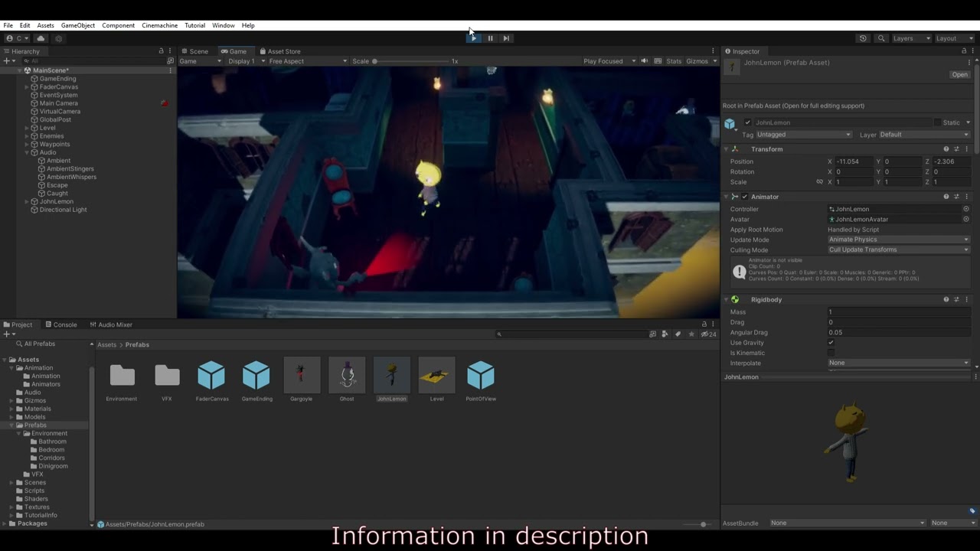Click the Play button in the toolbar
The height and width of the screenshot is (551, 980).
coord(474,38)
